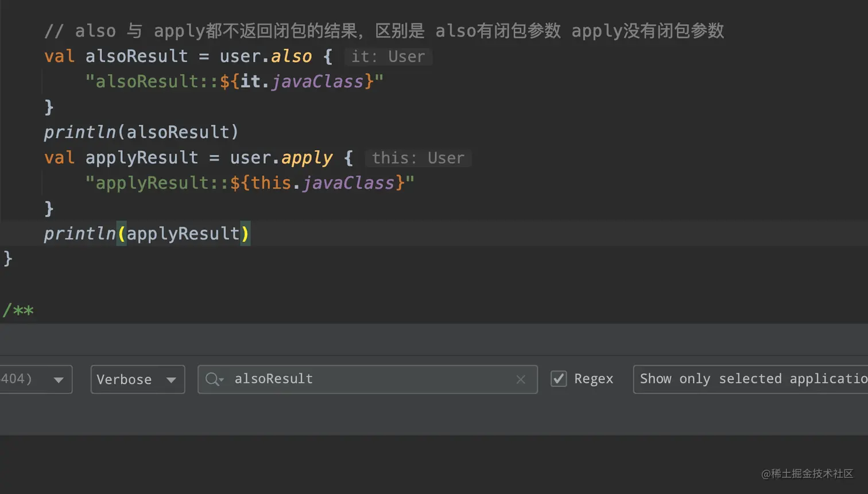Click the println(alsoResult) line
Viewport: 868px width, 494px height.
[141, 132]
